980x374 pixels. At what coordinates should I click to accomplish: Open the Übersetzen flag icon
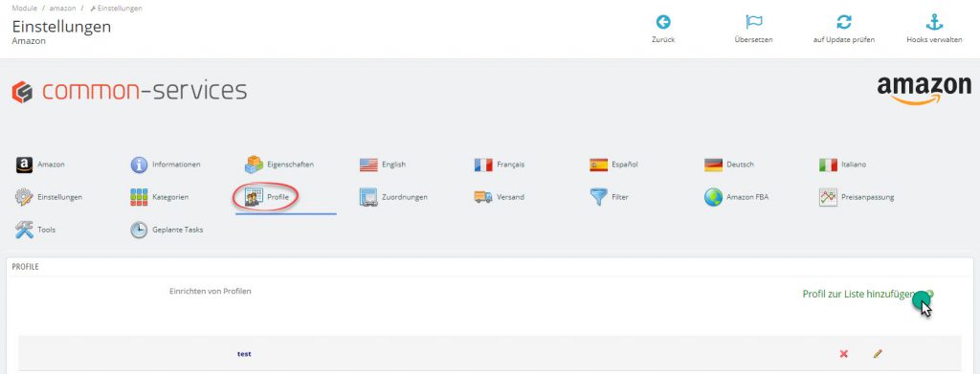pyautogui.click(x=754, y=22)
